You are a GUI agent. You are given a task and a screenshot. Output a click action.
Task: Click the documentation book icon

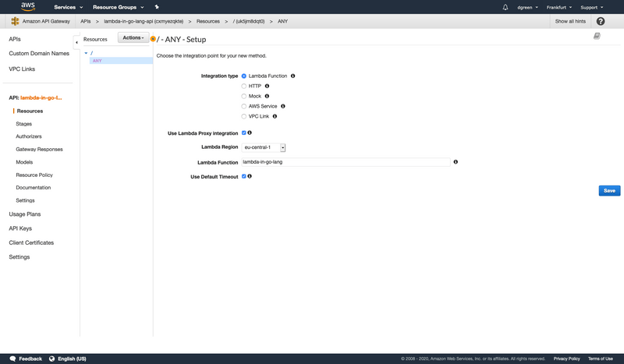[597, 36]
